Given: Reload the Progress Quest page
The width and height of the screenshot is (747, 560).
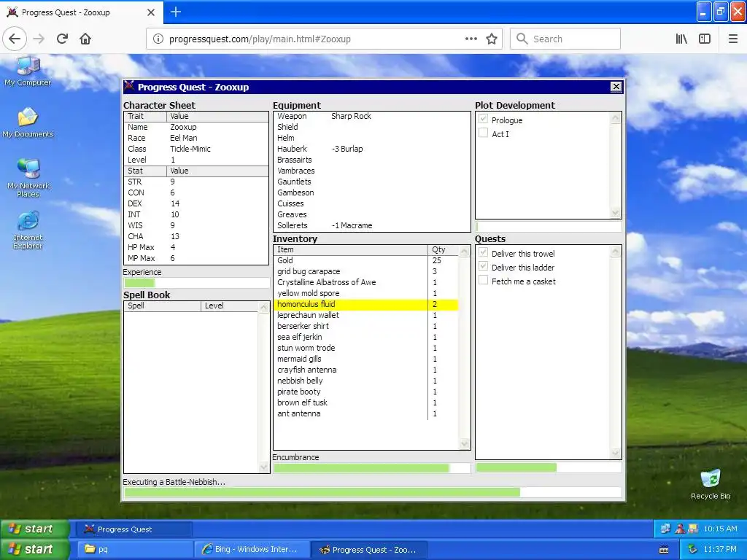Looking at the screenshot, I should click(x=62, y=39).
